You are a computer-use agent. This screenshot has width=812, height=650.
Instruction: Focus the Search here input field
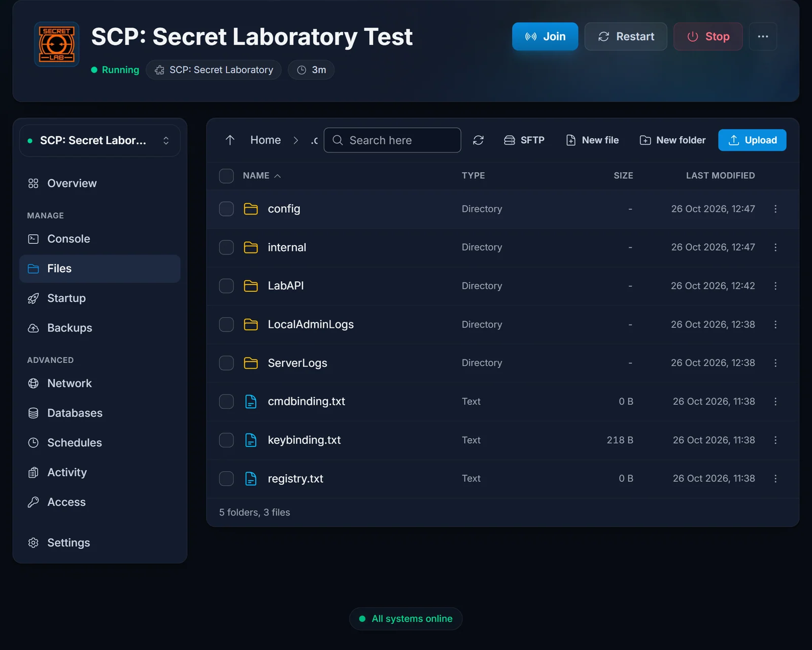click(392, 140)
